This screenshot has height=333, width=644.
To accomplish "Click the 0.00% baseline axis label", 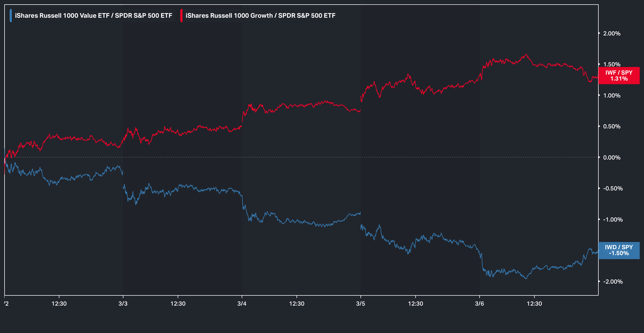I will (612, 158).
